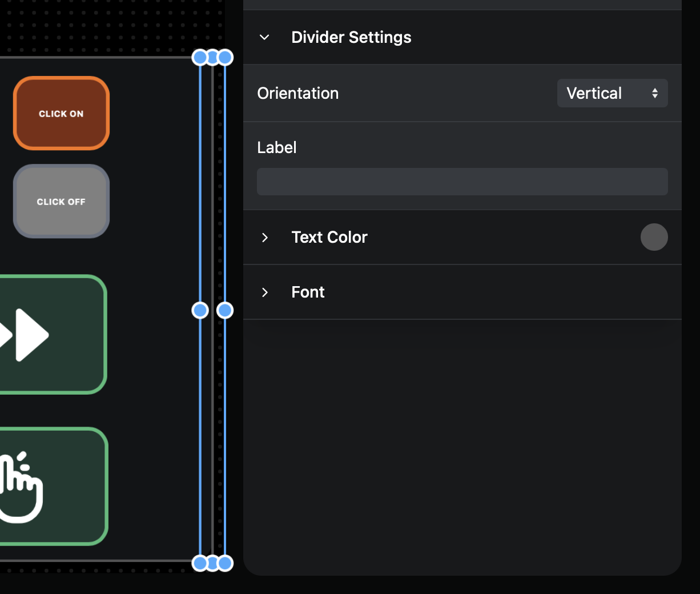This screenshot has height=594, width=700.
Task: Collapse the Divider Settings section chevron
Action: (264, 37)
